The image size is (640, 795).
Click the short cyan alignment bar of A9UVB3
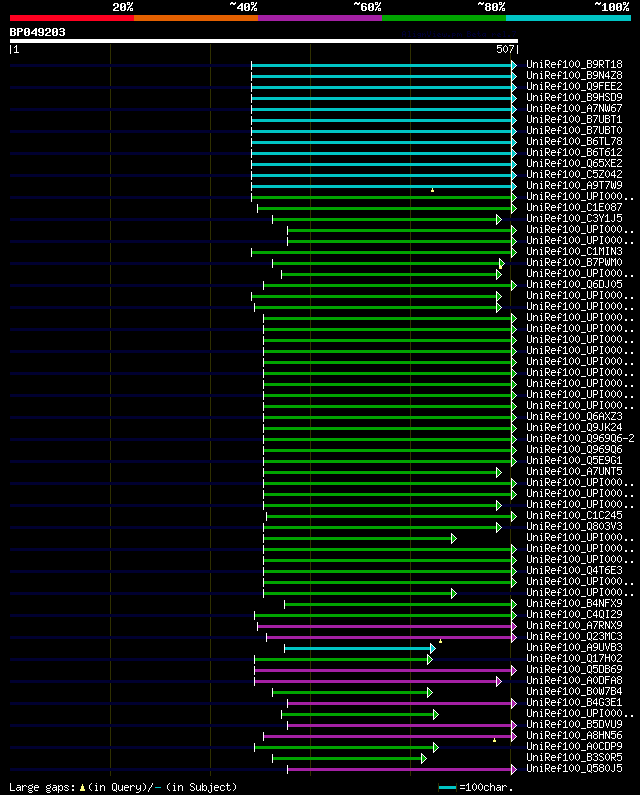coord(358,648)
